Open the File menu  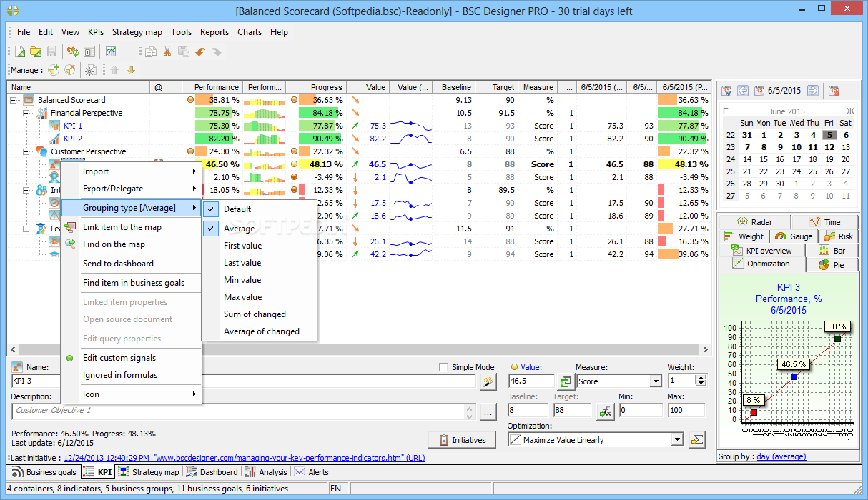point(24,32)
